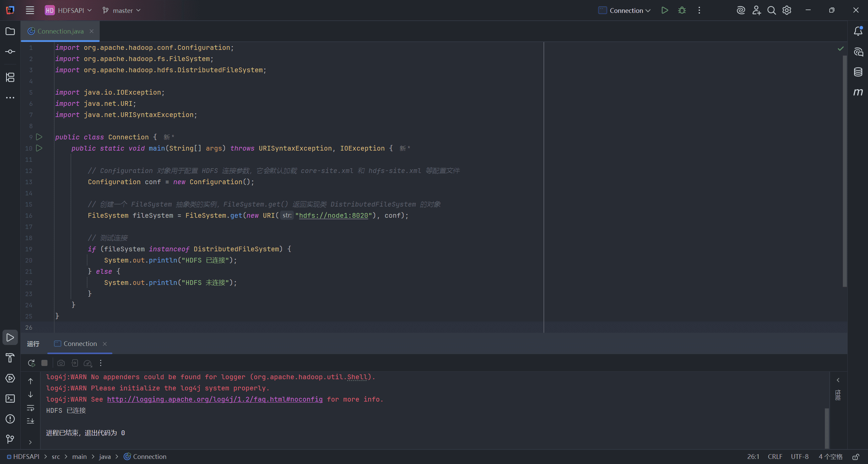Open the Notifications bell icon
Viewport: 868px width, 464px height.
tap(858, 31)
